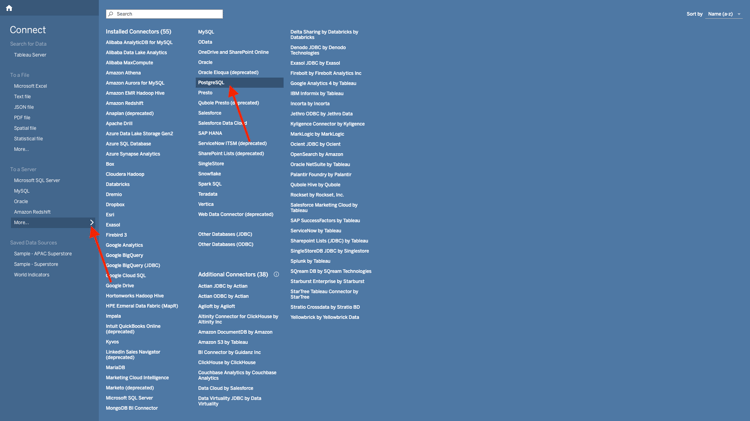Viewport: 750px width, 421px height.
Task: Select Azure SQL Database connector
Action: (x=128, y=144)
